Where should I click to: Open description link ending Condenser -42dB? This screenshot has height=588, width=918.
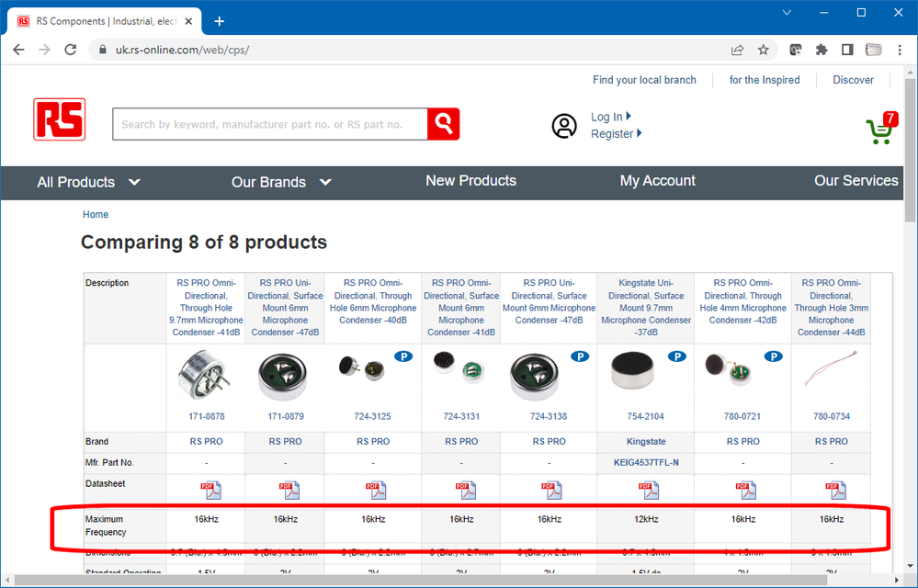pyautogui.click(x=743, y=301)
